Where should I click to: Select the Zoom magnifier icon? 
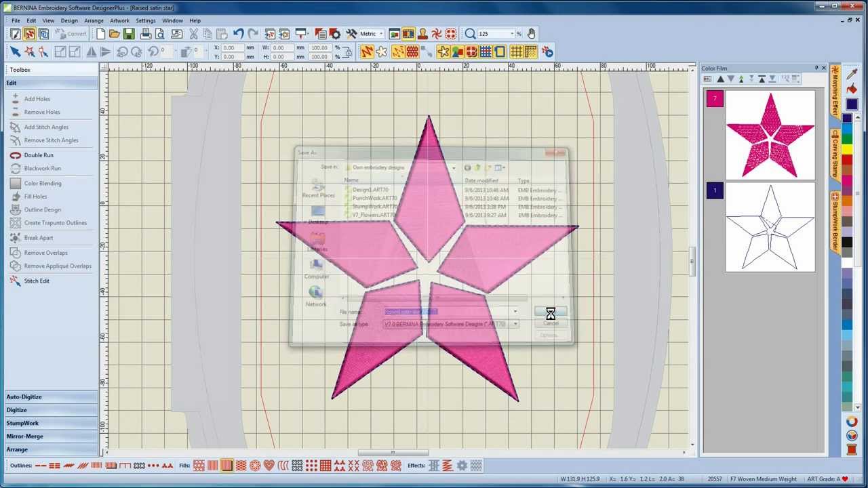[x=470, y=33]
